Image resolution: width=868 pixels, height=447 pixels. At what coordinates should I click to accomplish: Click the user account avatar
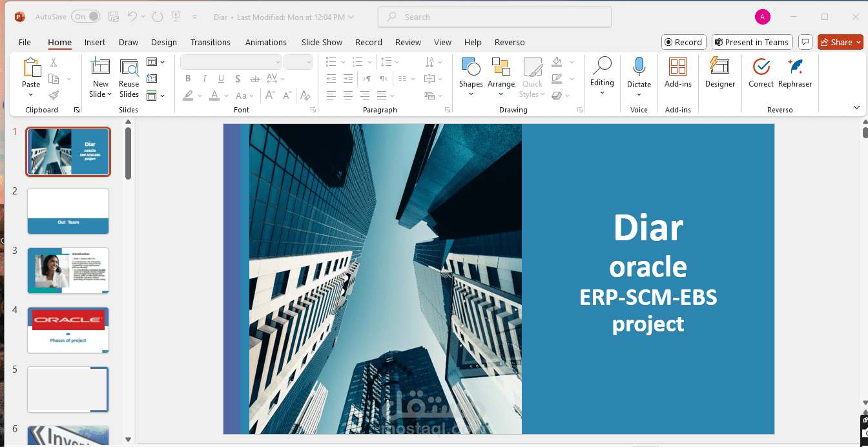[763, 17]
